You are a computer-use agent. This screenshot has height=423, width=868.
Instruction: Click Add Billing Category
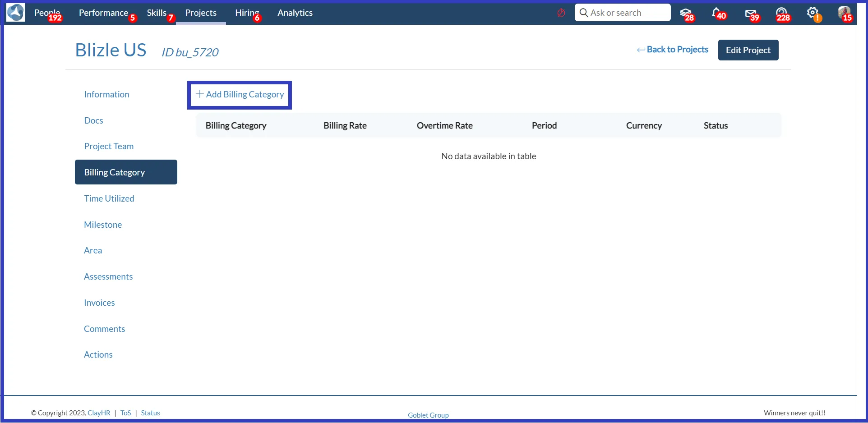240,95
